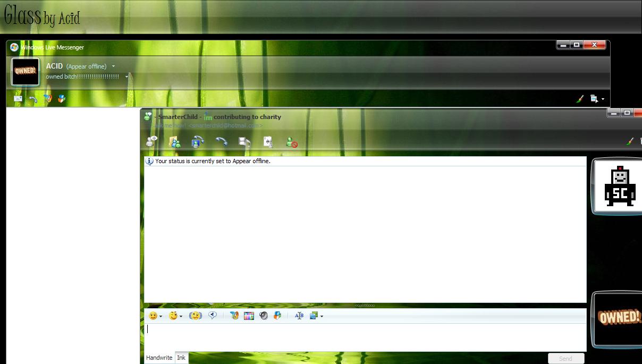Switch to the Ink tab

(x=181, y=358)
